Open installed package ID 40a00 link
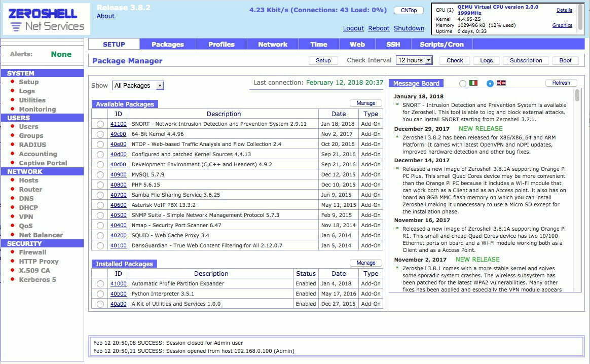Image resolution: width=590 pixels, height=364 pixels. click(118, 304)
